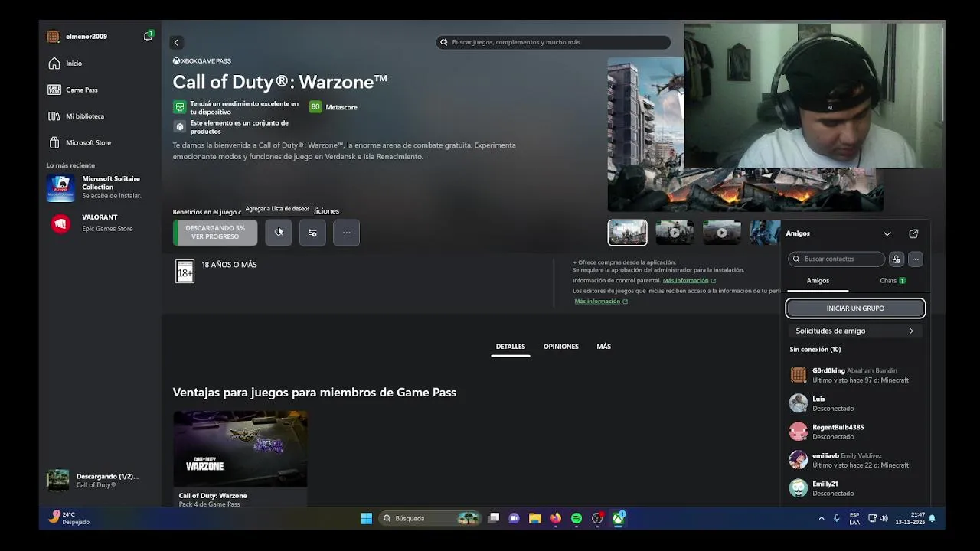The height and width of the screenshot is (551, 980).
Task: Switch to the Chats tab
Action: (892, 281)
